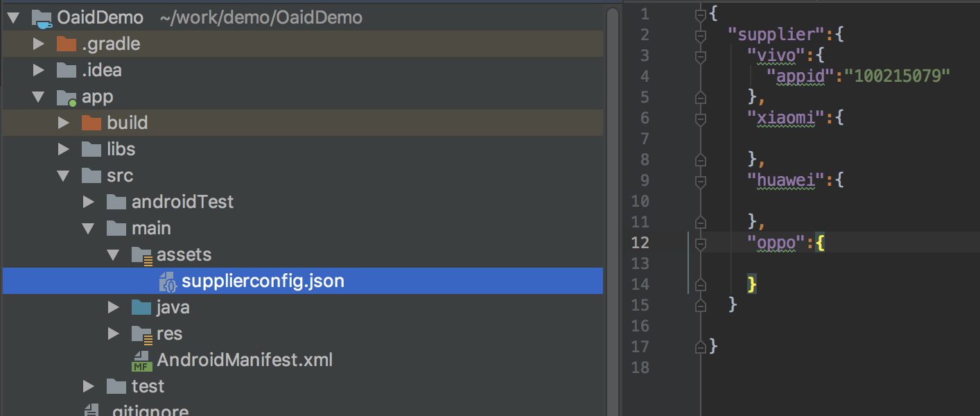The width and height of the screenshot is (980, 416).
Task: Click the app module folder icon
Action: coord(67,97)
